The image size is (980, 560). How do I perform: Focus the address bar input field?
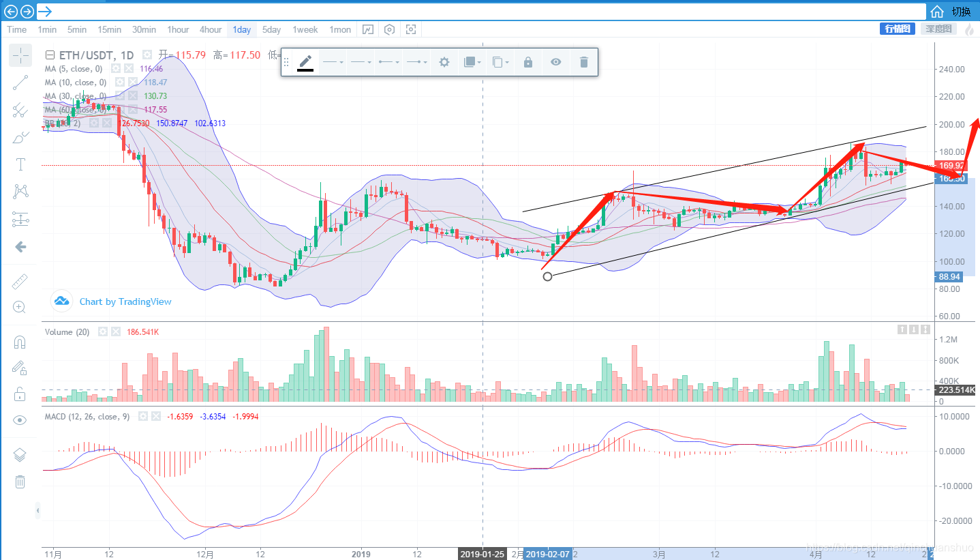point(481,11)
